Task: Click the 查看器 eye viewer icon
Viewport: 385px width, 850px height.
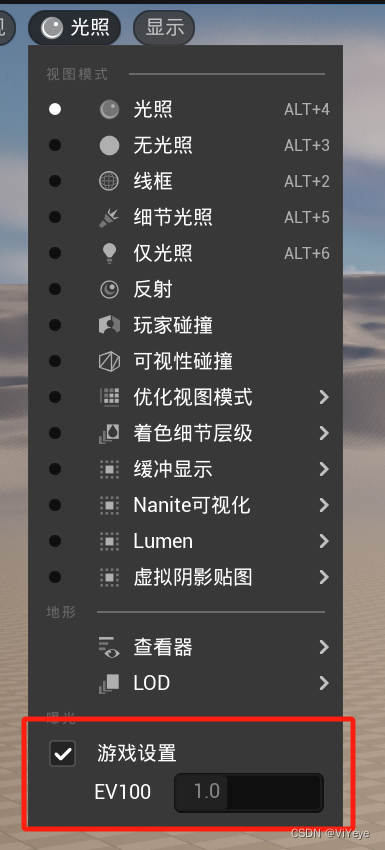Action: (109, 647)
